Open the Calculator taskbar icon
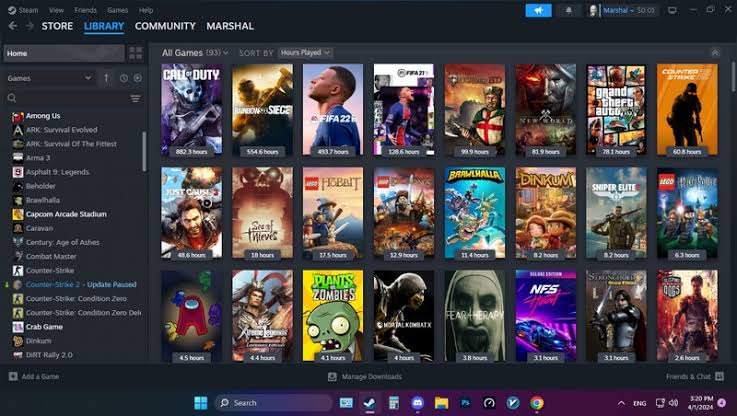 point(393,403)
